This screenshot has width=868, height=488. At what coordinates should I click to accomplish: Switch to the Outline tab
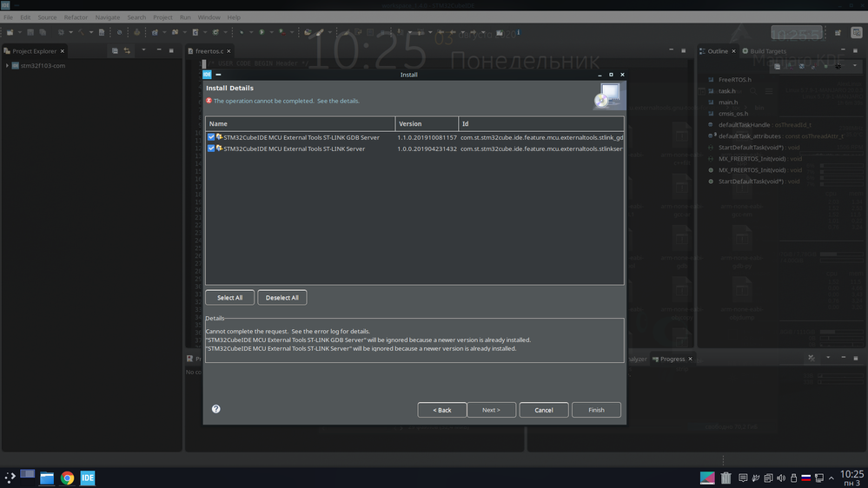click(718, 51)
